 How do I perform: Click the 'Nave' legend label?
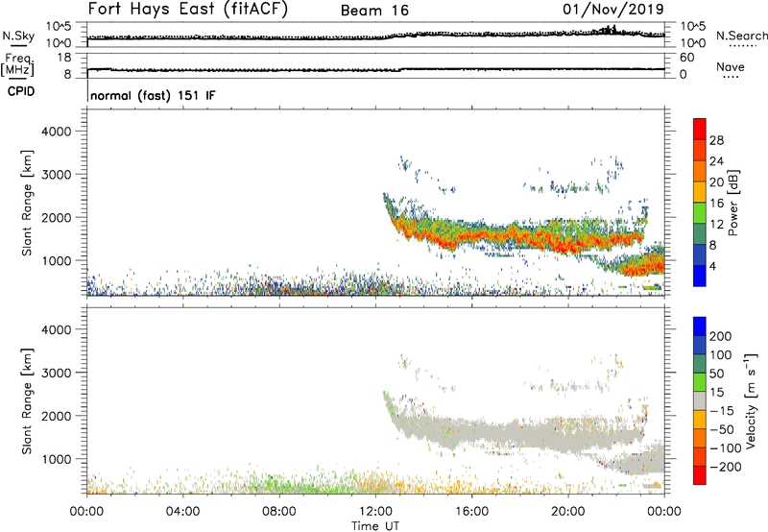point(731,66)
